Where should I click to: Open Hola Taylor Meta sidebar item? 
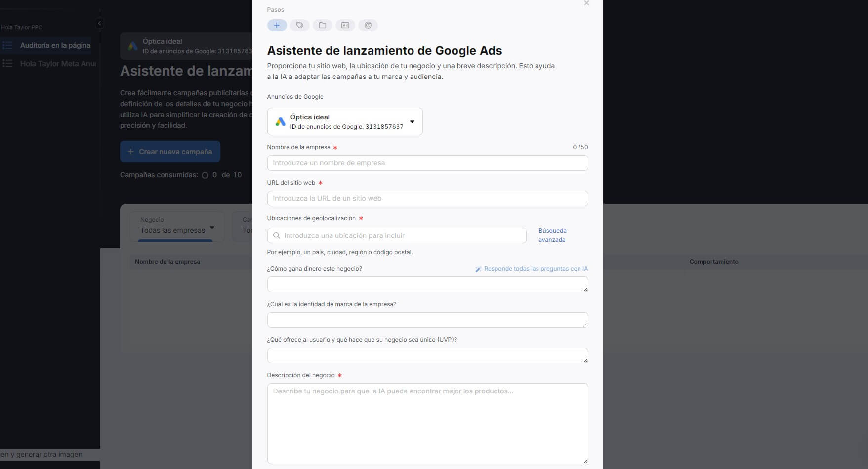[57, 64]
